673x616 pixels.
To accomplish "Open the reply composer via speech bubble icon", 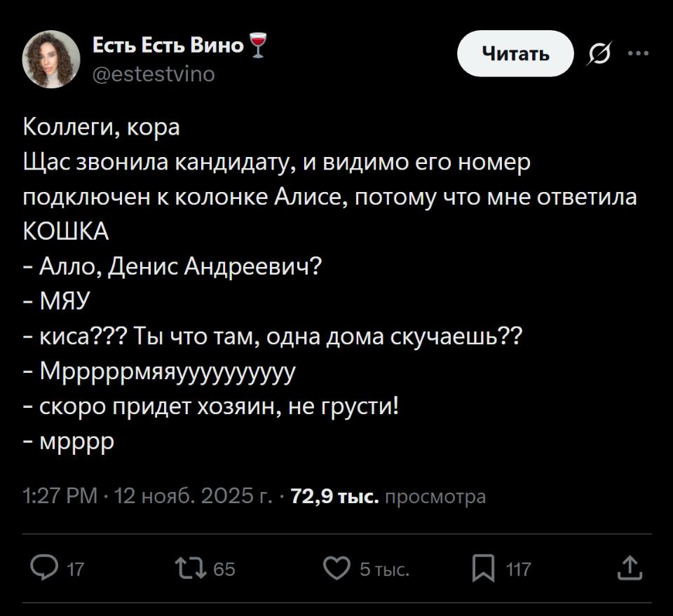I will [x=44, y=570].
